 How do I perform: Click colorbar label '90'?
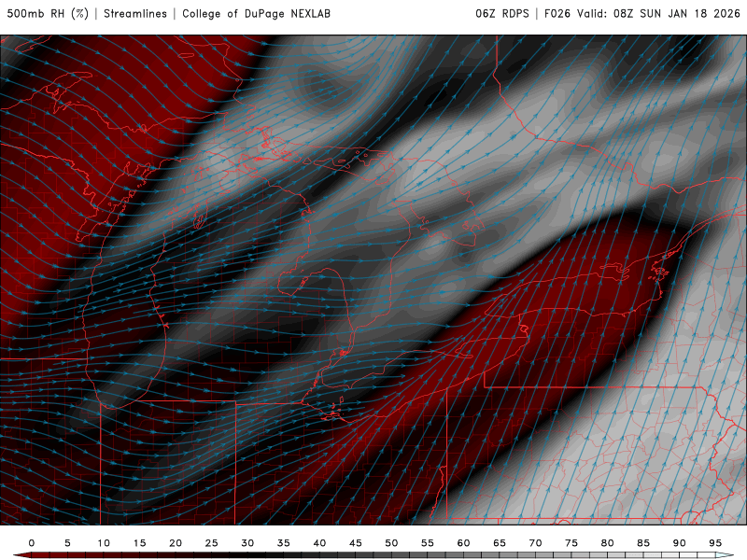tap(680, 543)
